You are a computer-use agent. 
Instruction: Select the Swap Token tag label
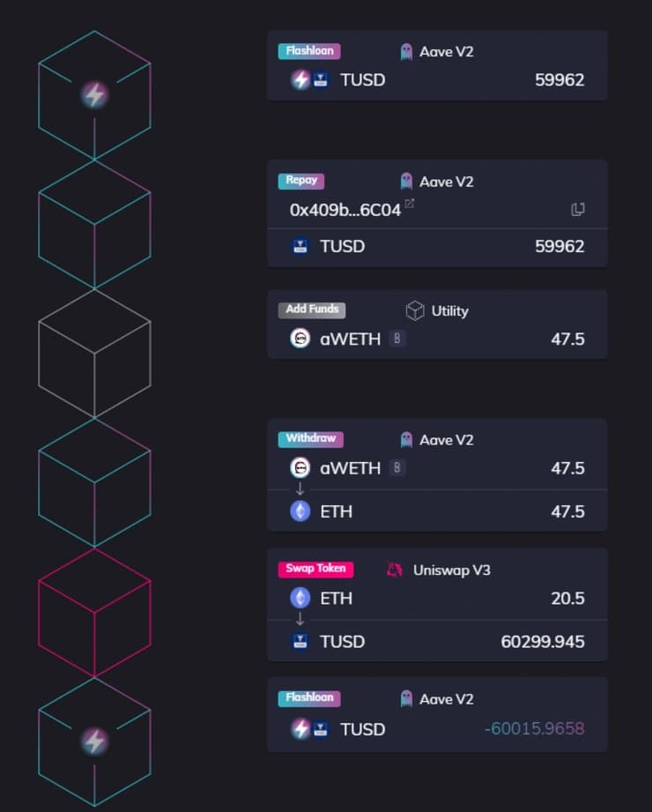click(x=315, y=569)
